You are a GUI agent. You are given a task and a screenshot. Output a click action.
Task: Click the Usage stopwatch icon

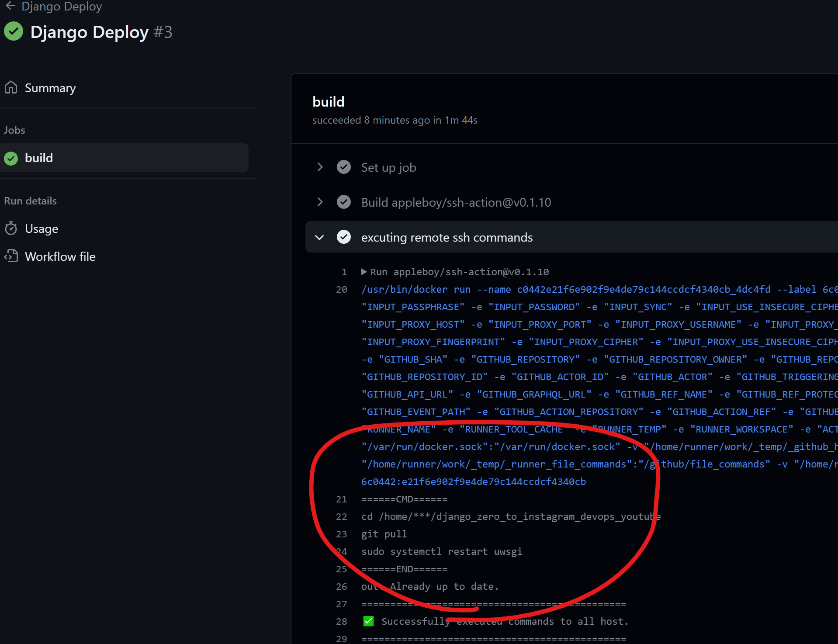[11, 229]
